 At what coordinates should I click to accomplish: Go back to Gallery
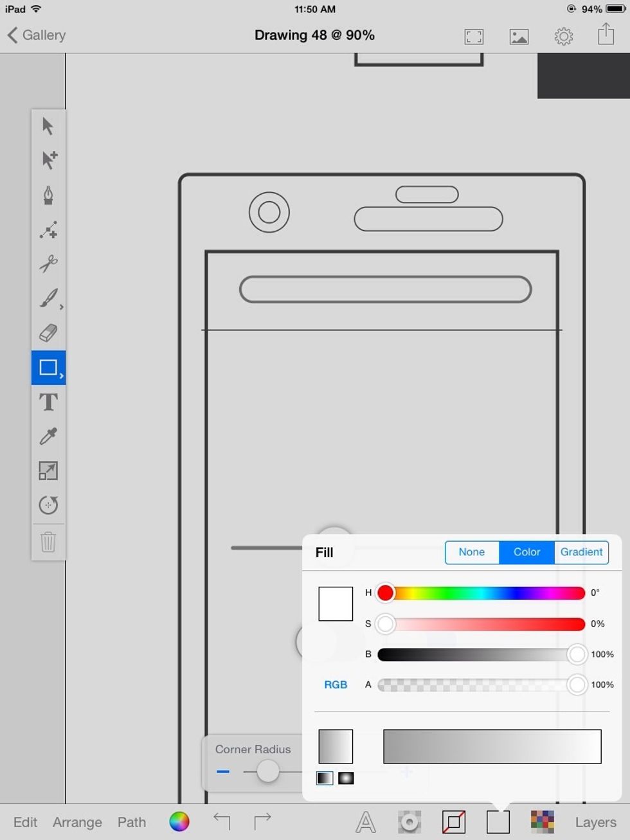pyautogui.click(x=37, y=35)
